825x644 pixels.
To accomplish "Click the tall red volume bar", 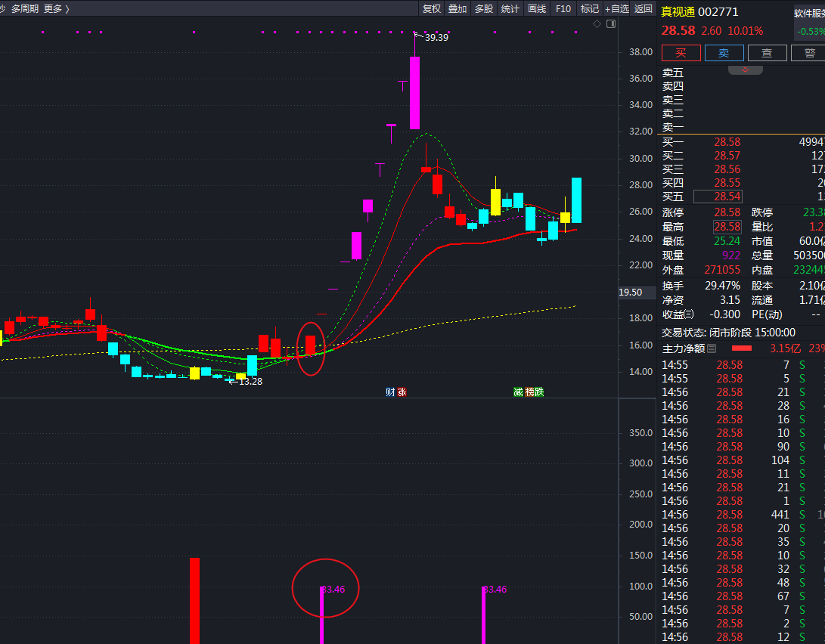I will point(194,600).
